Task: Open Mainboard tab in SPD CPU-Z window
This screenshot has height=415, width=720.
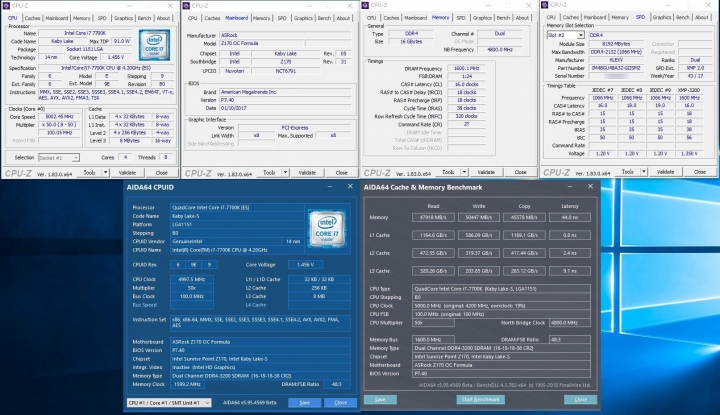Action: [x=595, y=17]
